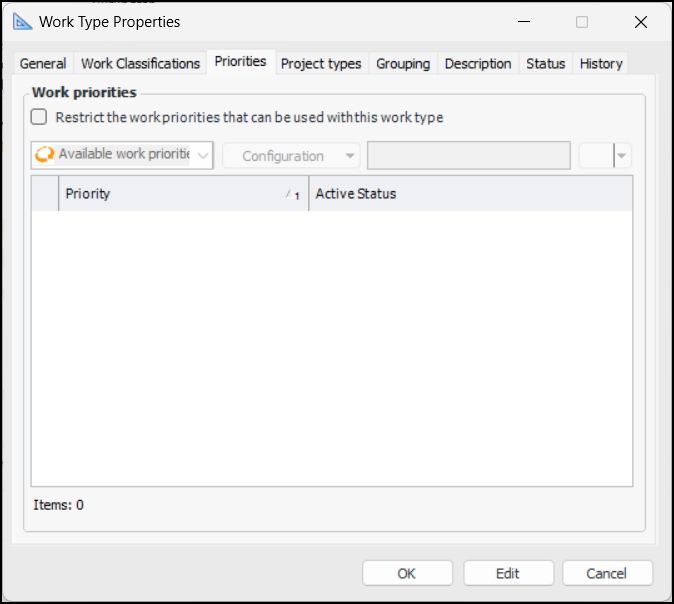Cancel the dialog
The image size is (674, 604).
point(607,573)
